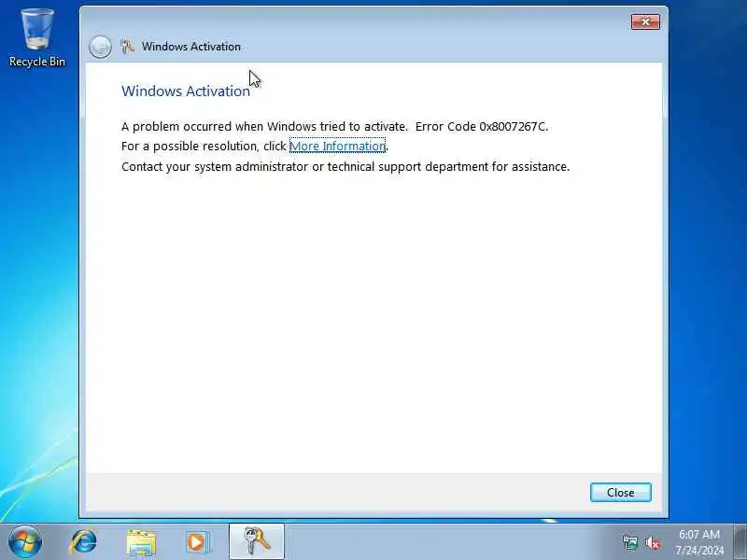Image resolution: width=747 pixels, height=560 pixels.
Task: Click the Windows Activation blue heading
Action: 186,91
